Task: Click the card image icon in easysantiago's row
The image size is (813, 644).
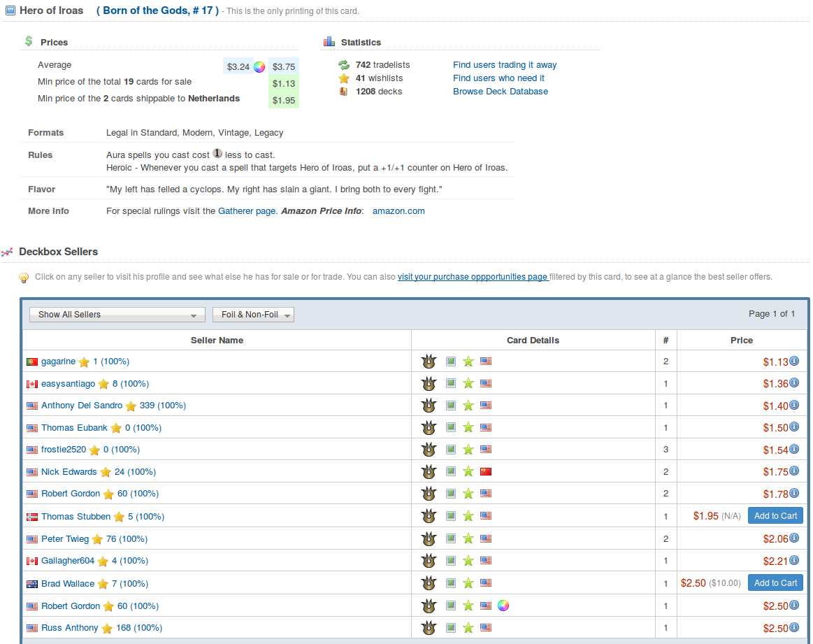Action: click(451, 384)
